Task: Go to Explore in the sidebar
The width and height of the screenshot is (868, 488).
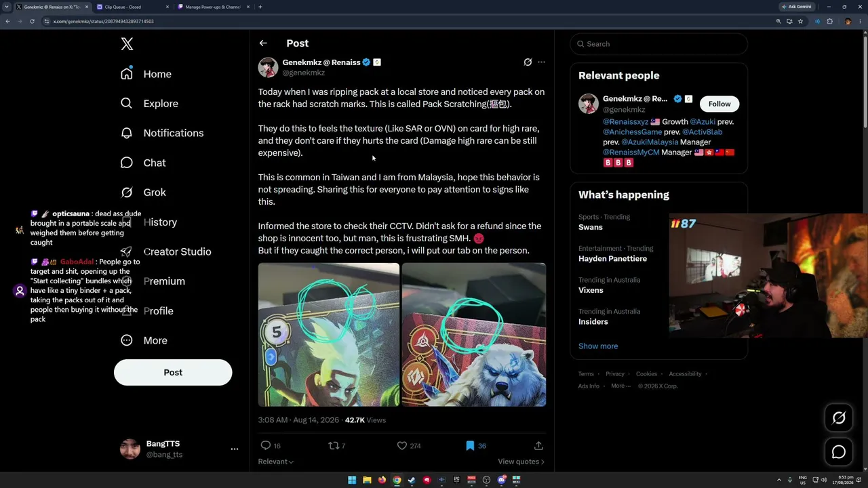Action: pos(149,104)
